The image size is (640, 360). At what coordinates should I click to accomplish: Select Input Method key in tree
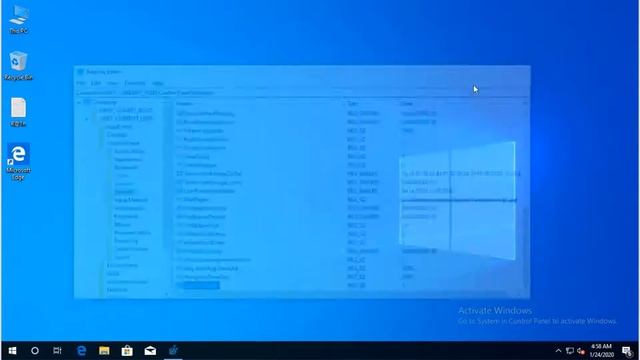click(x=131, y=200)
